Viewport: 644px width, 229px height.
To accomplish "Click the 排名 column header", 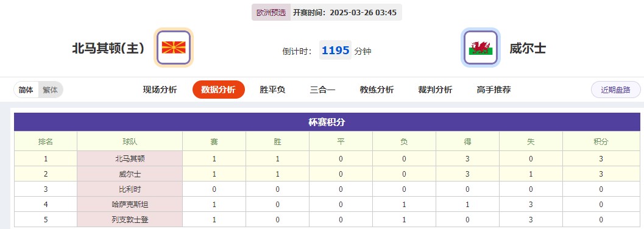I will point(46,141).
